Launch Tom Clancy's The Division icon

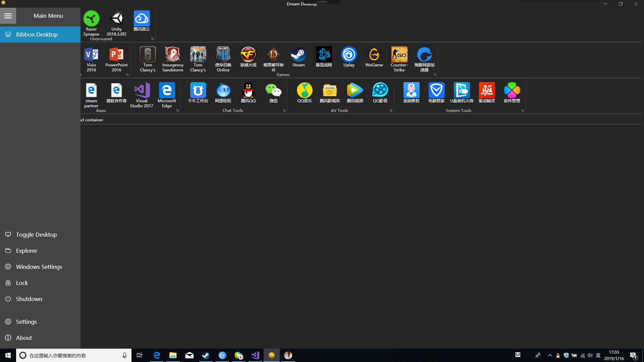(x=198, y=59)
